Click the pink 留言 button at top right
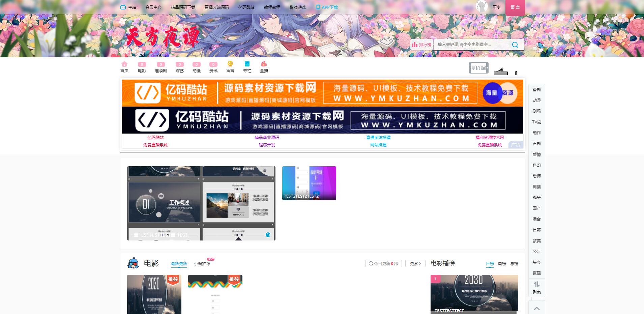This screenshot has width=644, height=314. pyautogui.click(x=515, y=7)
